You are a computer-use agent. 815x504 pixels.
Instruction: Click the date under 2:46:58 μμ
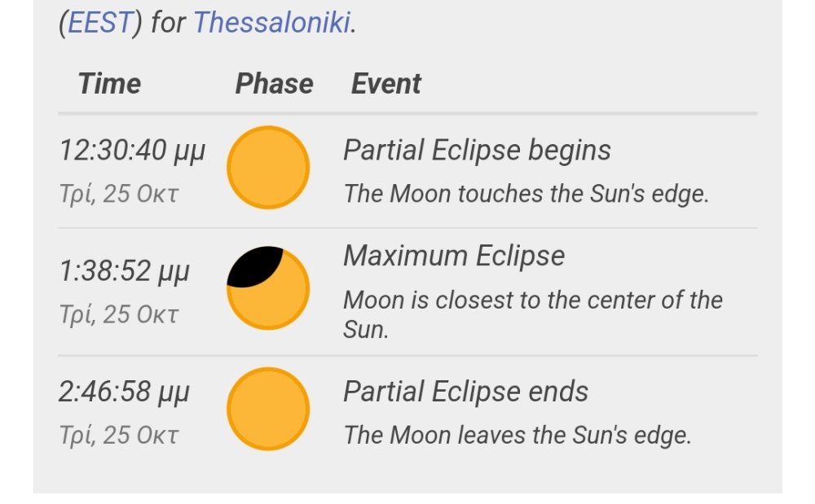coord(118,435)
